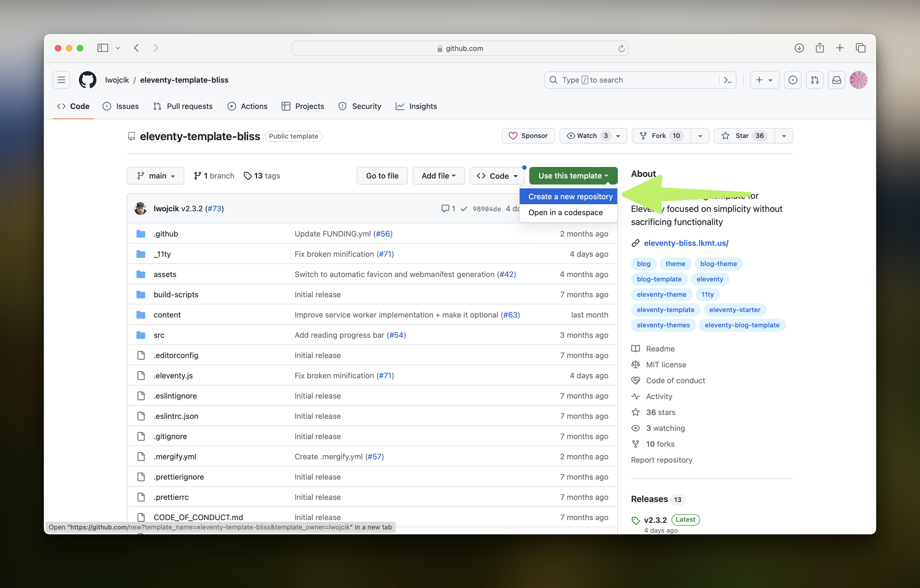
Task: Click the github.com address bar
Action: 460,48
